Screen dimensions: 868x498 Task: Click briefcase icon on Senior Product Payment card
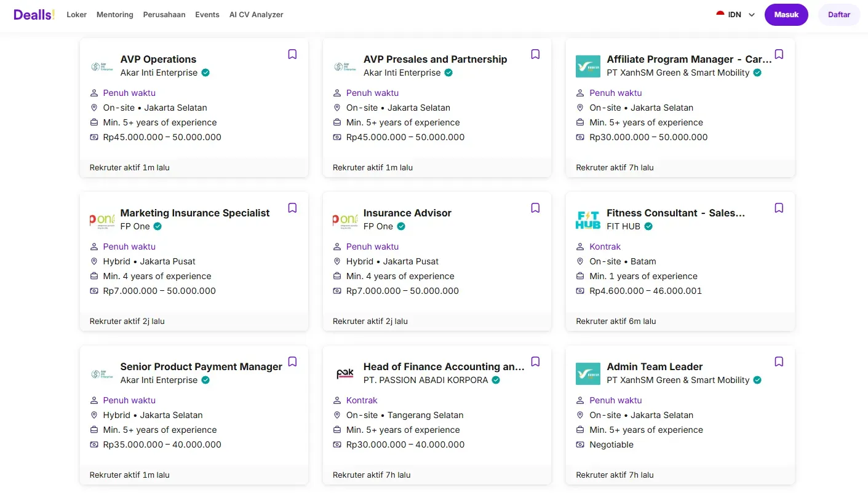click(x=94, y=430)
